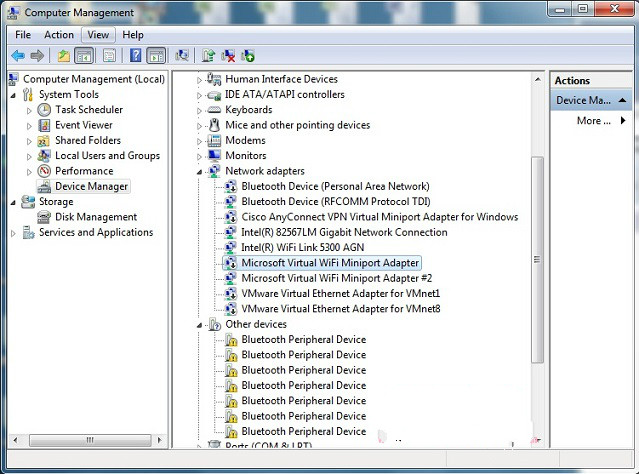Select Bluetooth Device (RFCOMM Protocol TDI)
639x474 pixels.
coord(336,202)
